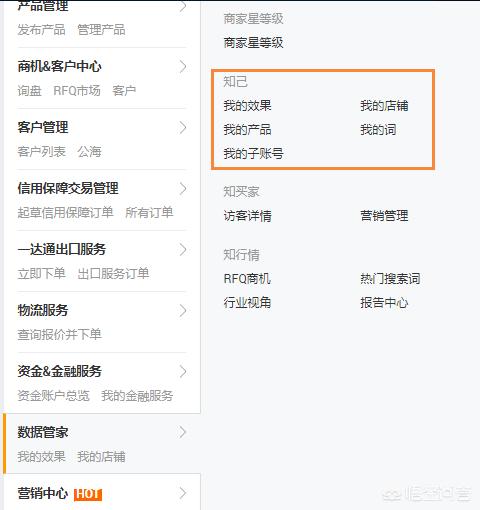Open 报告中心 link
The image size is (480, 510).
tap(384, 303)
